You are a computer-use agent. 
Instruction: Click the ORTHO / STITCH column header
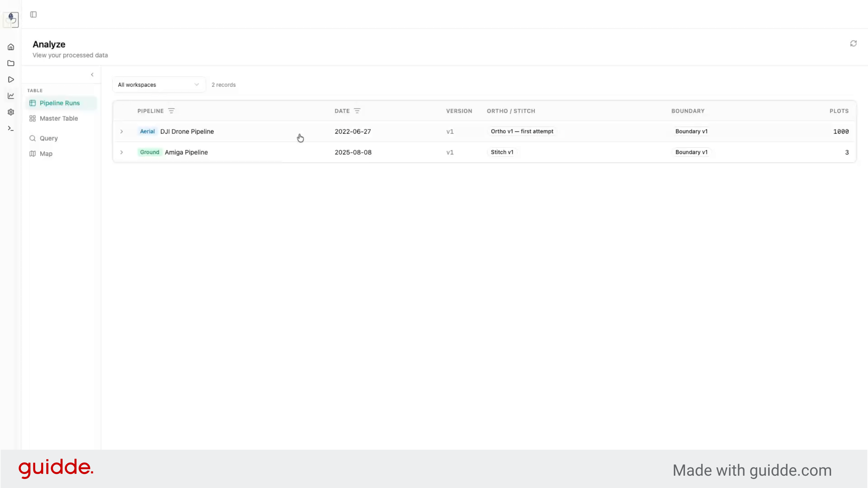coord(511,111)
